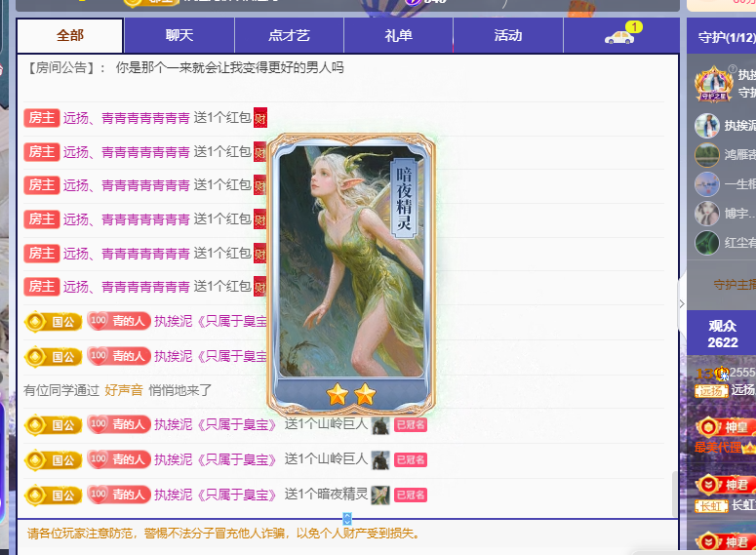The width and height of the screenshot is (756, 555).
Task: Open the 守护(1/12) panel tab
Action: [721, 37]
